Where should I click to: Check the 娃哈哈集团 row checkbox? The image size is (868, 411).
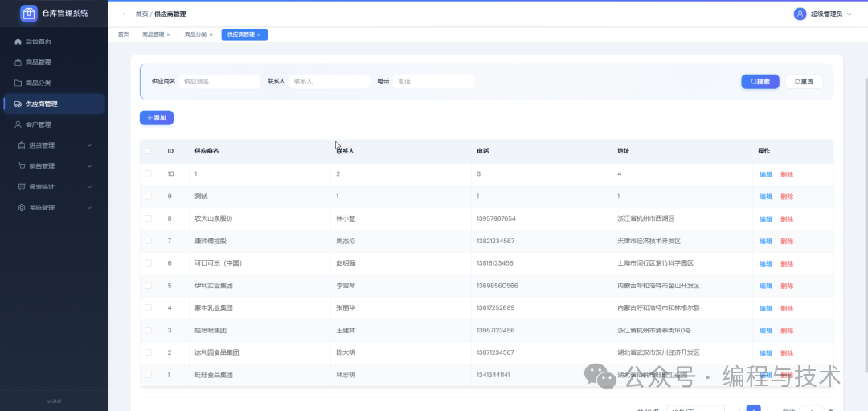click(148, 330)
